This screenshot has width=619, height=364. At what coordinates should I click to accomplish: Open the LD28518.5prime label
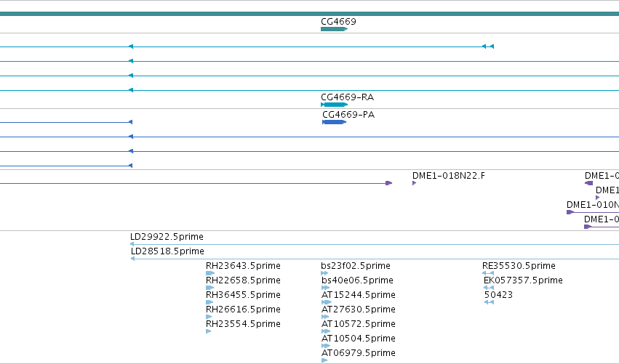coord(167,251)
